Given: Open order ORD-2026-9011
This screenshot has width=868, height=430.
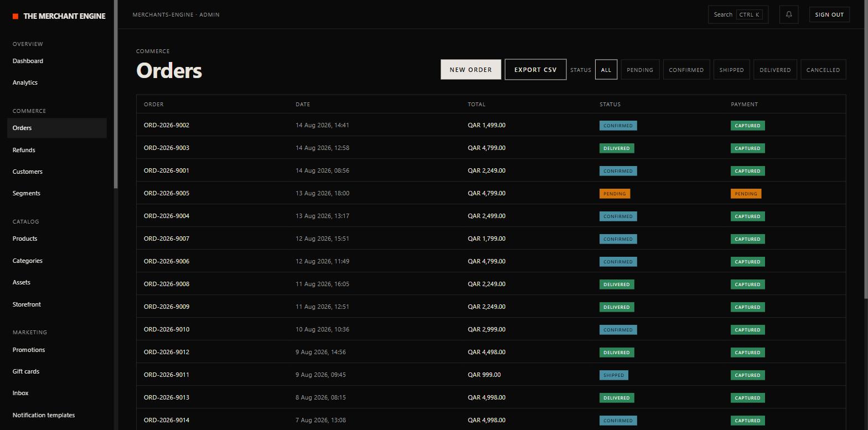Looking at the screenshot, I should point(166,375).
